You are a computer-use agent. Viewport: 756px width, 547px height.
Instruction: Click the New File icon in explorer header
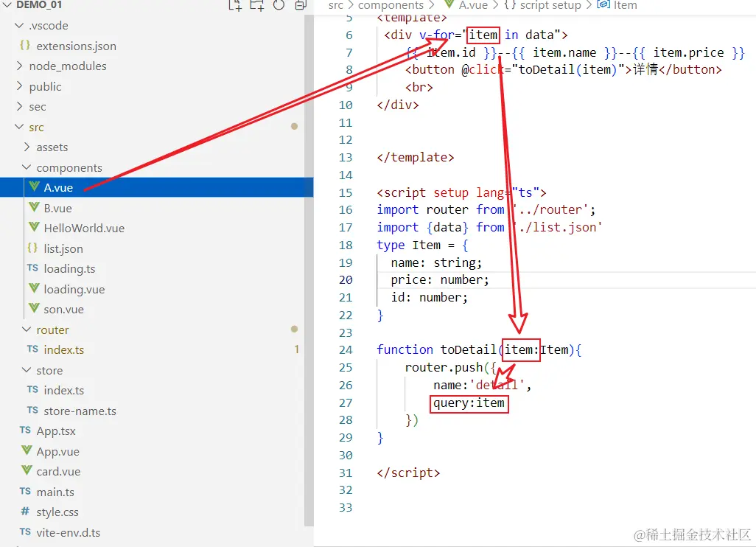click(x=235, y=5)
